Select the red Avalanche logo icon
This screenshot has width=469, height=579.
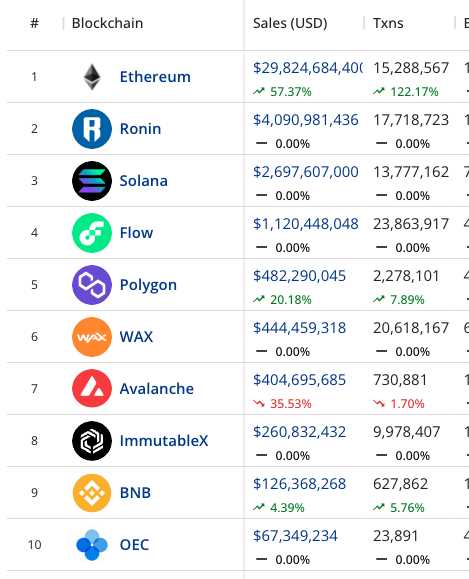click(x=92, y=388)
